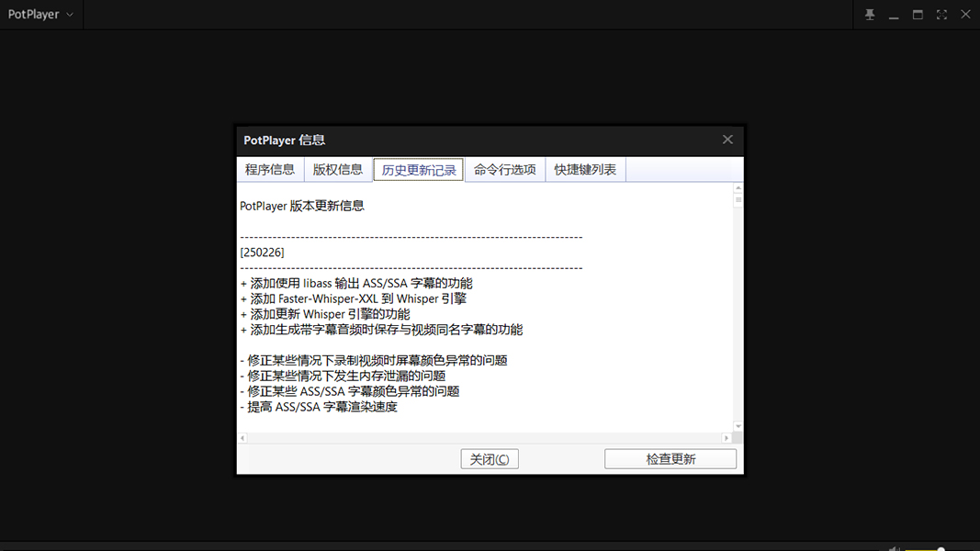Click line about 内存泄漏的问题
Image resolution: width=980 pixels, height=551 pixels.
pos(343,377)
